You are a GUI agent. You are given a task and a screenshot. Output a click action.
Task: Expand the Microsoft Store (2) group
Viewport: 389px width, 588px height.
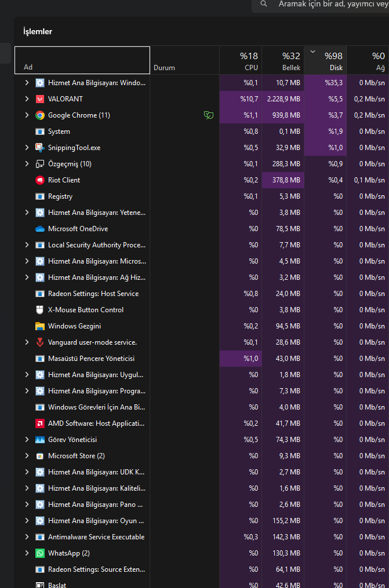[27, 455]
